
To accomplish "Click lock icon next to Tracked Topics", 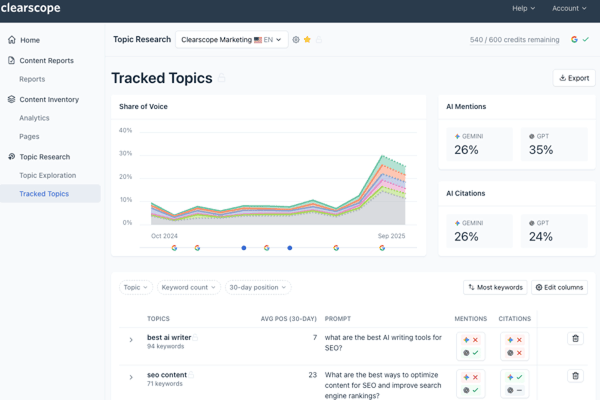I will click(222, 79).
